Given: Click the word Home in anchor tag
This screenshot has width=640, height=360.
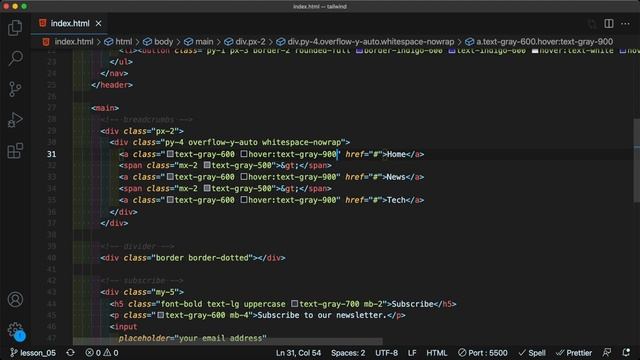Looking at the screenshot, I should [x=396, y=154].
